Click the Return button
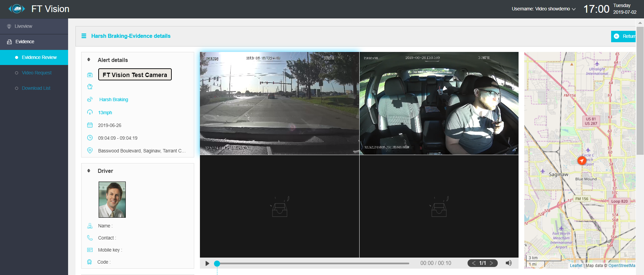644x275 pixels. click(x=624, y=36)
